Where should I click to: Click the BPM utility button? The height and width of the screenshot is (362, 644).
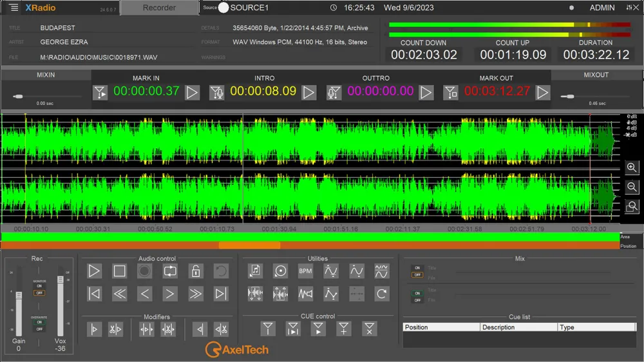pyautogui.click(x=305, y=271)
